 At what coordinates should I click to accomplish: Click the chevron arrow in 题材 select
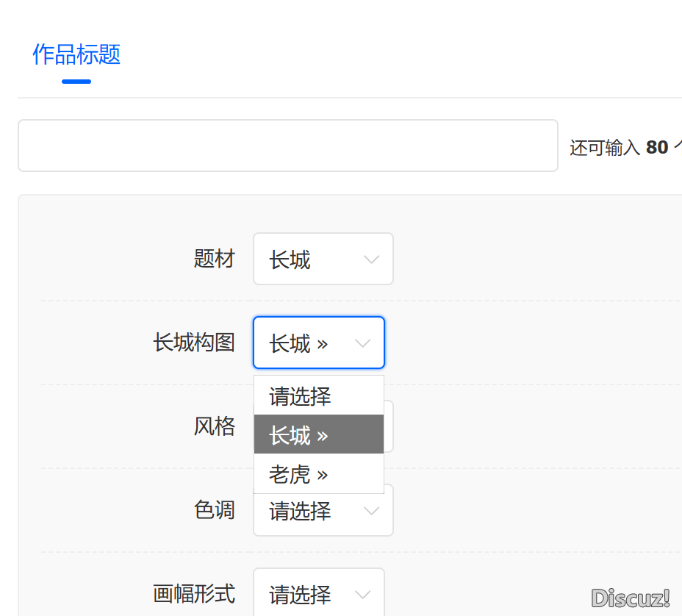pyautogui.click(x=372, y=259)
